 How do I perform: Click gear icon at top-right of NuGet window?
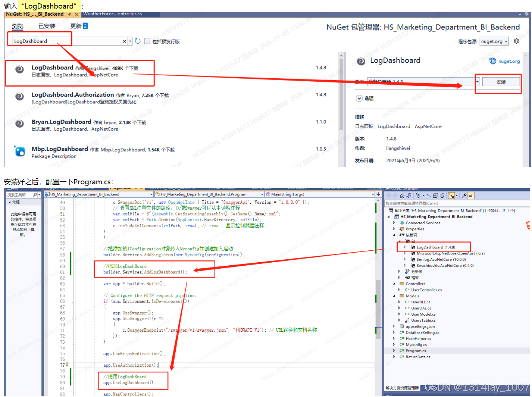(527, 14)
